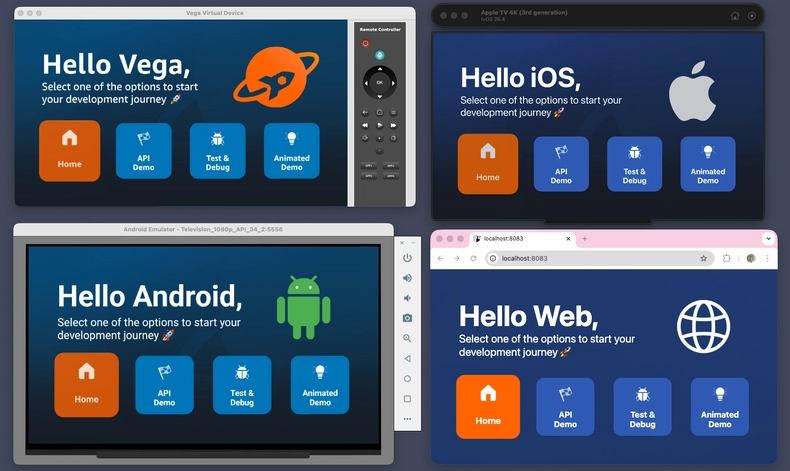Select Home tile in Vega Virtual Device

(70, 151)
